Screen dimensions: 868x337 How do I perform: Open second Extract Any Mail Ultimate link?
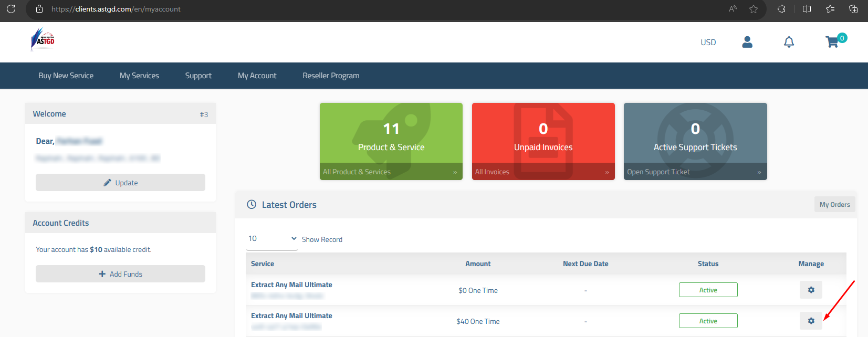pos(291,316)
